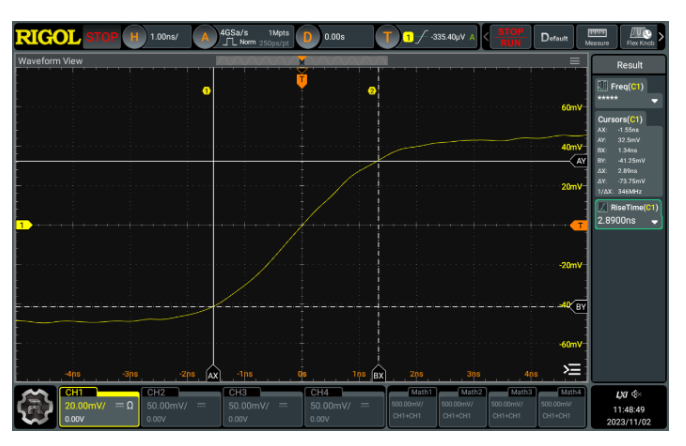Select the BX cursor handle
Screen dimensions: 686x446
[378, 374]
